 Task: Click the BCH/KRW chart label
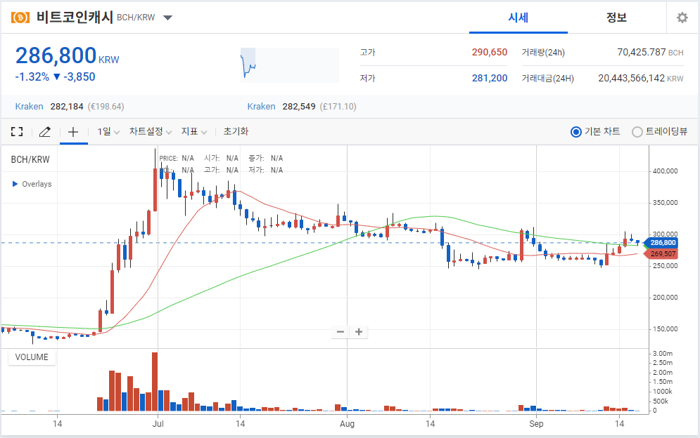click(30, 159)
